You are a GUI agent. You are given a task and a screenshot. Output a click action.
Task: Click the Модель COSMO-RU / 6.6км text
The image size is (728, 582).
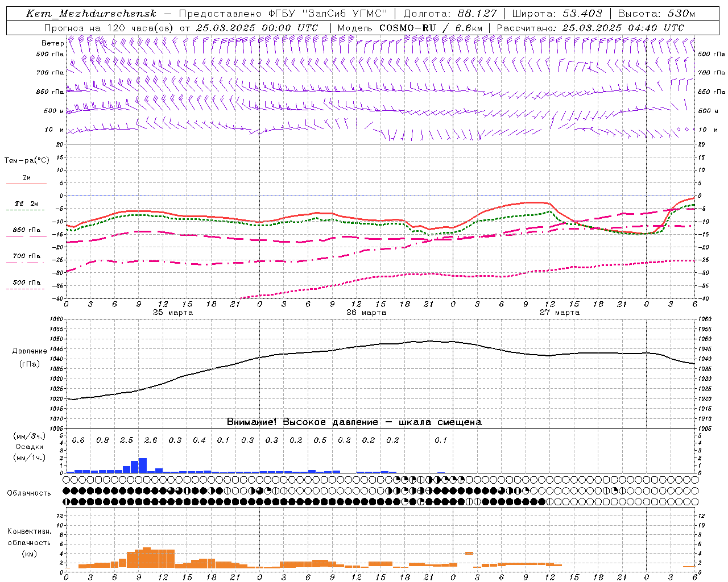tap(409, 28)
